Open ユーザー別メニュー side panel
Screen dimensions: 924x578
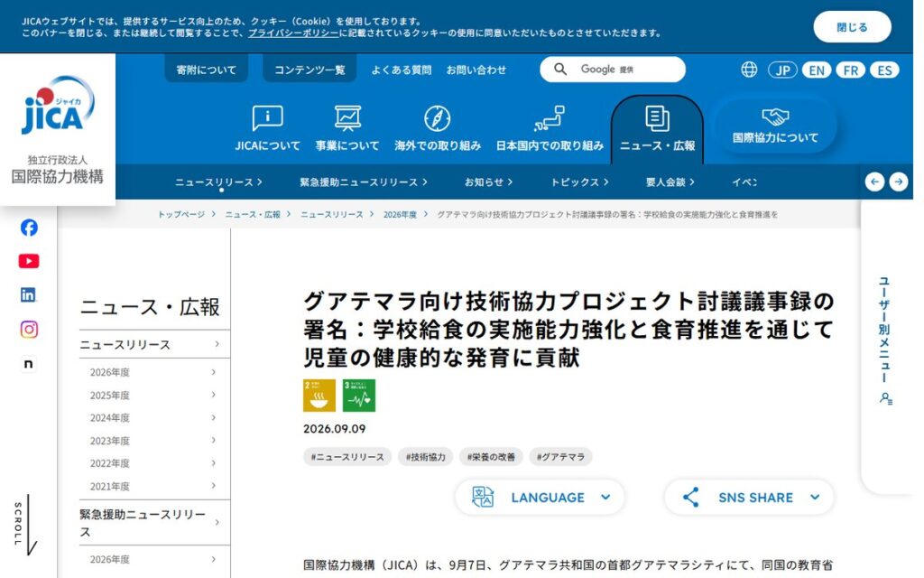pos(886,340)
